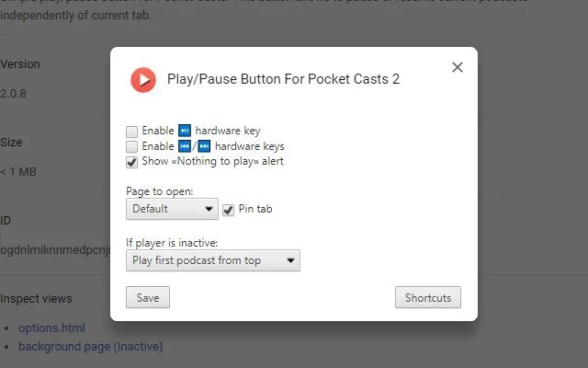The width and height of the screenshot is (588, 368).
Task: Open the Page to open dropdown
Action: click(172, 210)
